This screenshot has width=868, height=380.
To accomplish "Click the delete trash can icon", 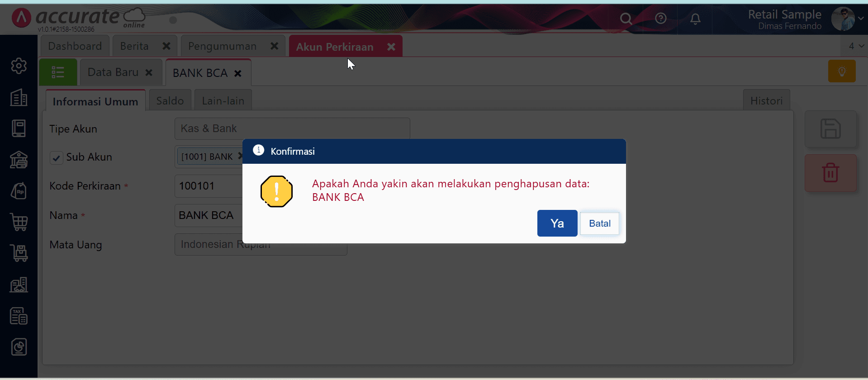I will (x=830, y=173).
